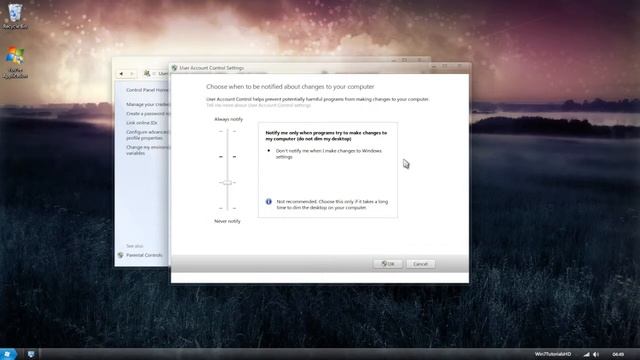
Task: Click the 'Always notify' label
Action: (x=229, y=119)
